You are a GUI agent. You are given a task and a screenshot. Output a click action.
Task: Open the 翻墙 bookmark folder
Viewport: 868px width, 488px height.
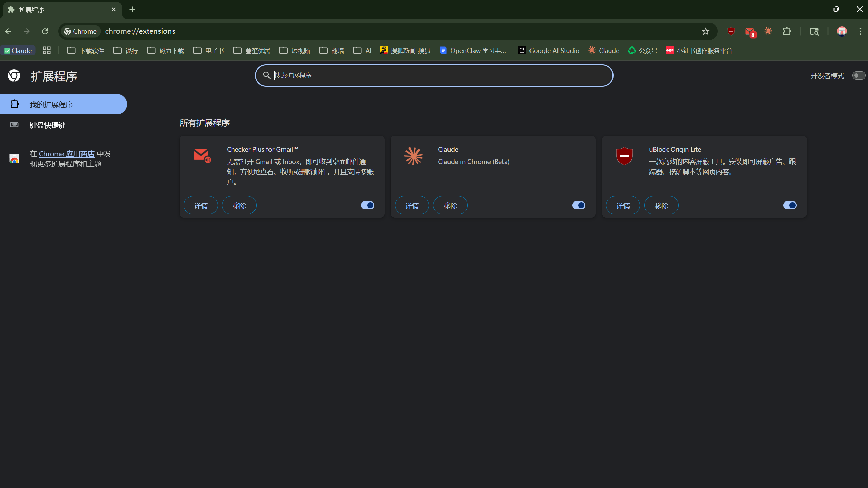331,51
